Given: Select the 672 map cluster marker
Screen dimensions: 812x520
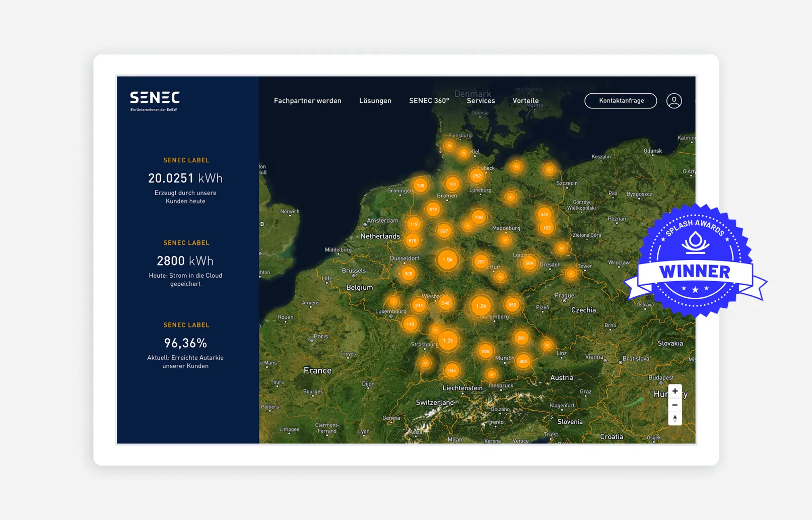Looking at the screenshot, I should pos(433,209).
